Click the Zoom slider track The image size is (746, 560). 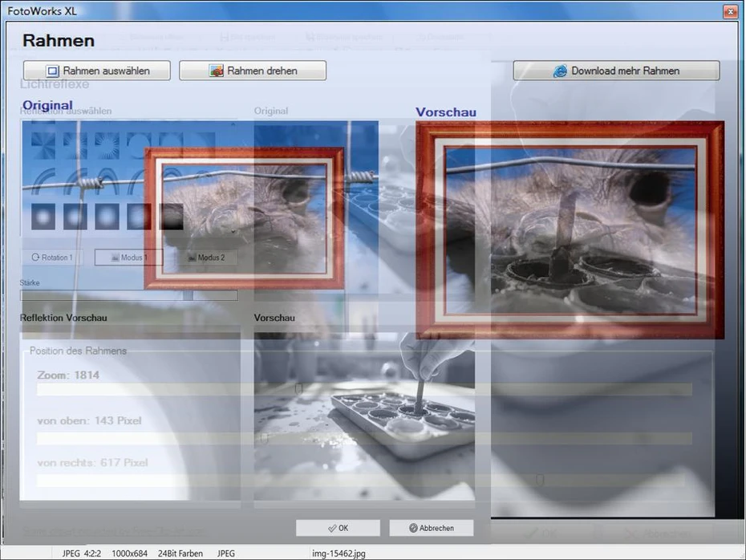[x=363, y=389]
